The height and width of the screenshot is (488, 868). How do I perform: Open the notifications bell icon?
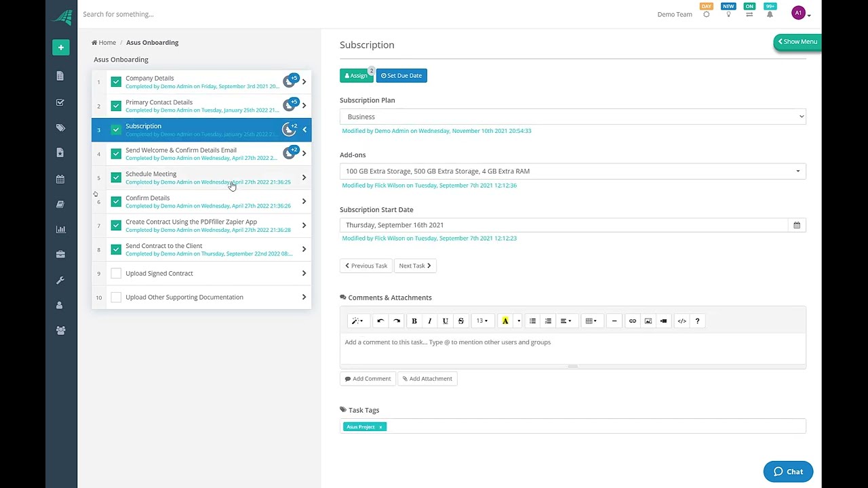point(770,14)
